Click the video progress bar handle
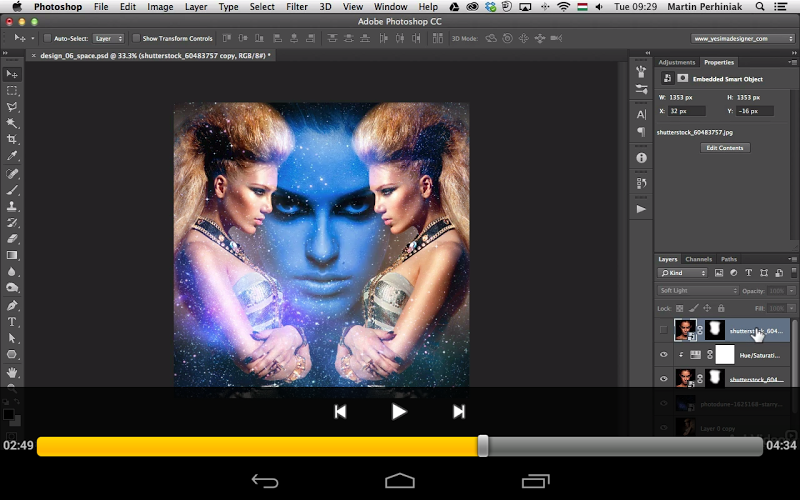Image resolution: width=800 pixels, height=500 pixels. coord(483,446)
